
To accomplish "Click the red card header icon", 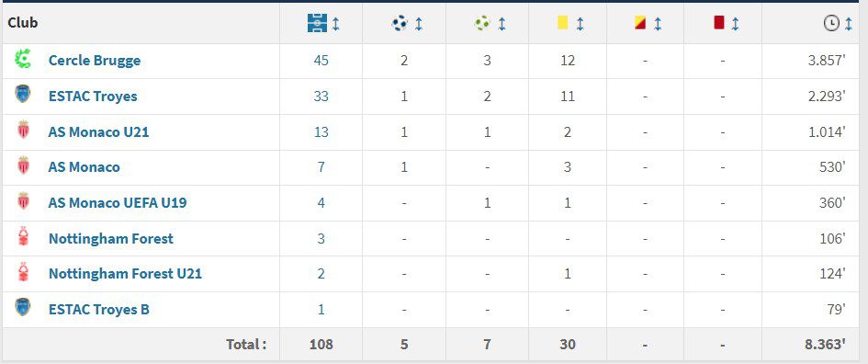I will [719, 23].
